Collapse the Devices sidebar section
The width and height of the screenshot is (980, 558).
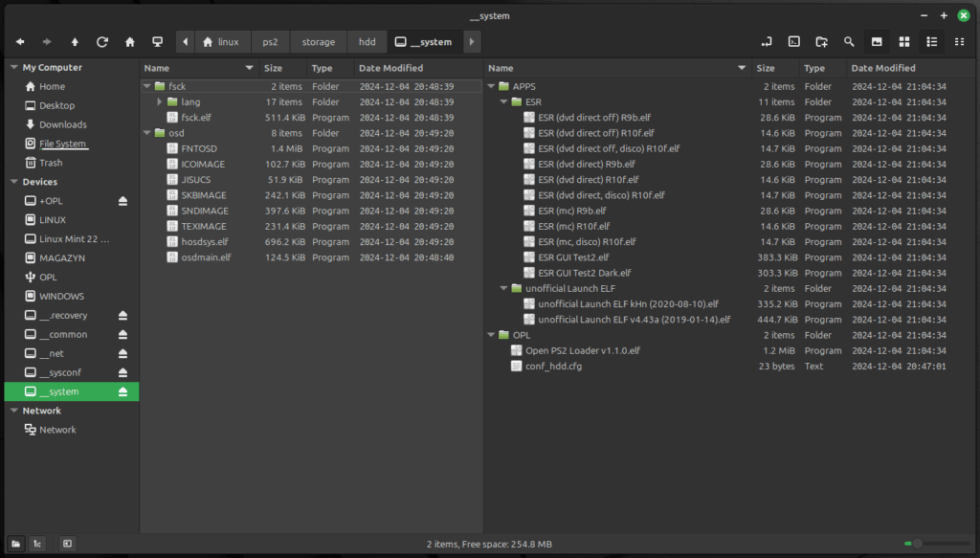pyautogui.click(x=13, y=182)
